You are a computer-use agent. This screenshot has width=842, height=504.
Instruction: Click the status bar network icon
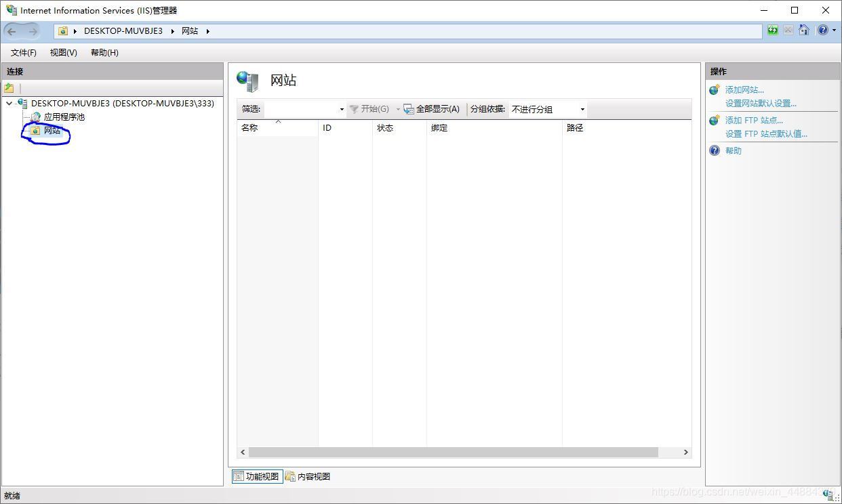point(828,496)
